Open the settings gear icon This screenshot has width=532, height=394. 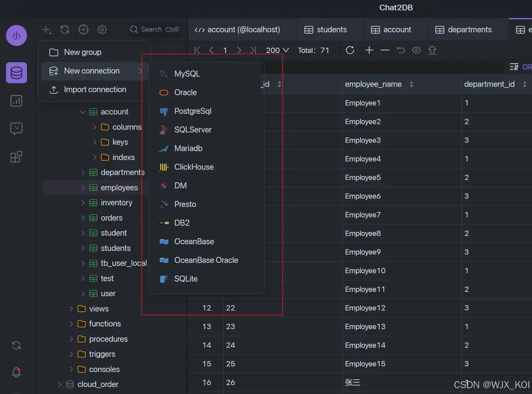tap(102, 29)
